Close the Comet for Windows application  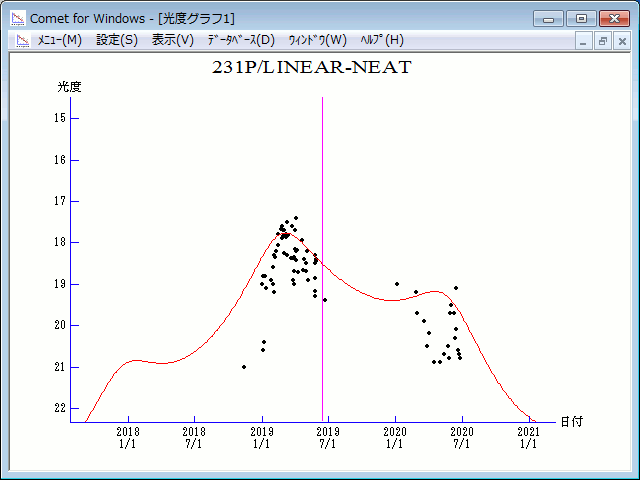point(614,19)
